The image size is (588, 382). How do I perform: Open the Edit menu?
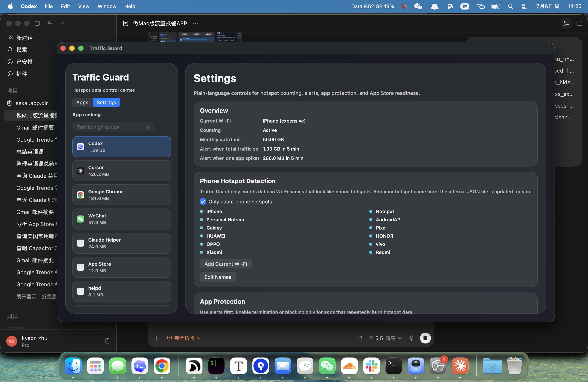66,6
